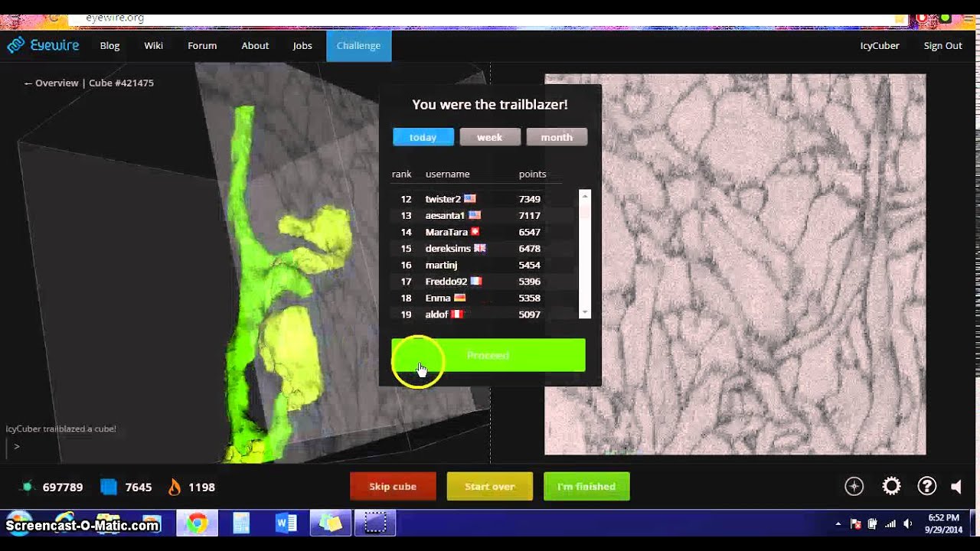
Task: Click the compass recenter icon
Action: click(854, 486)
